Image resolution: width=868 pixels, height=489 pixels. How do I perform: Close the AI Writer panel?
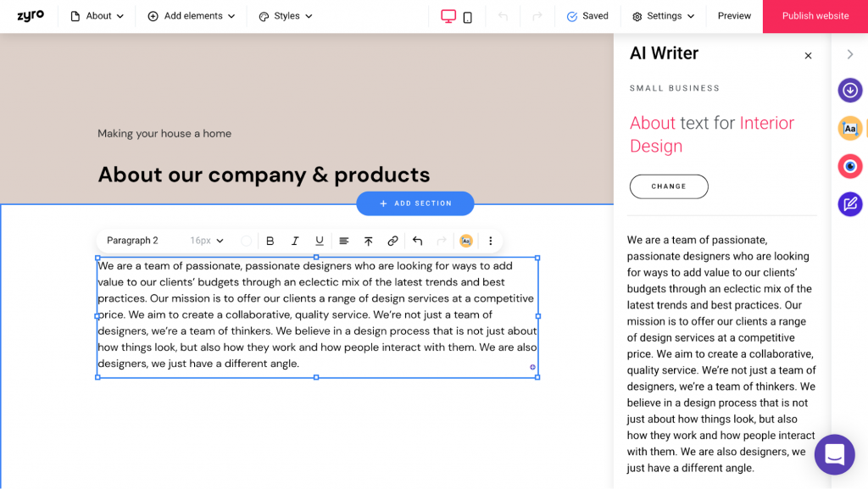pyautogui.click(x=808, y=55)
